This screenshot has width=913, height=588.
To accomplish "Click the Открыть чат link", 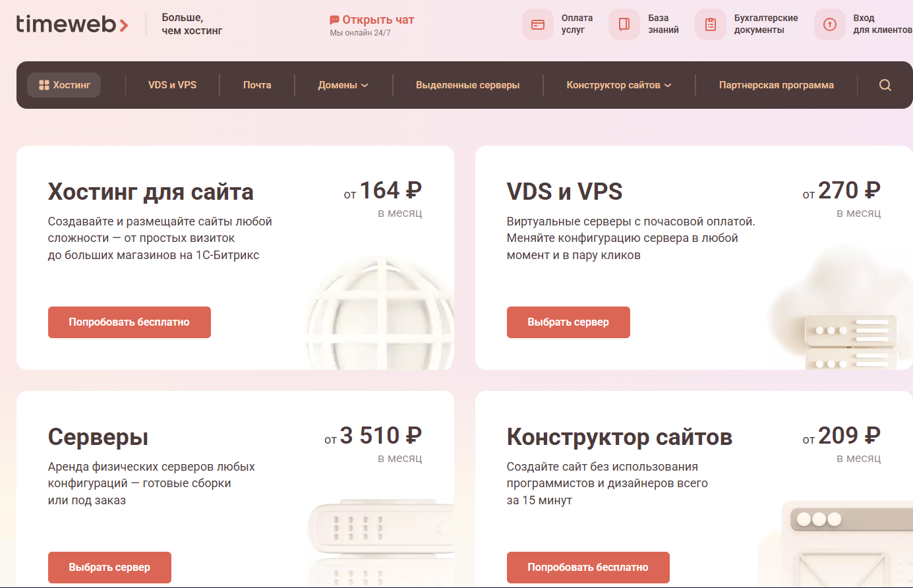I will (x=378, y=20).
